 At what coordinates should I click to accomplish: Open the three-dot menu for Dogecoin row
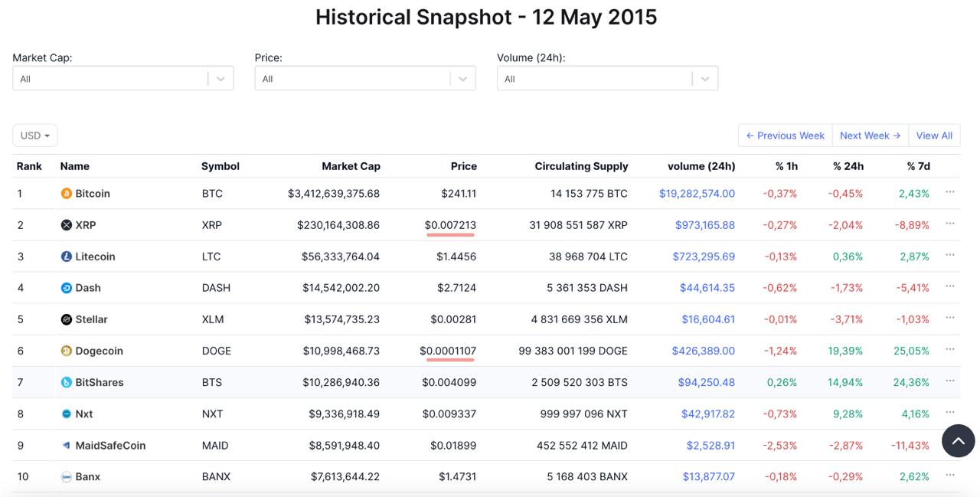coord(950,349)
